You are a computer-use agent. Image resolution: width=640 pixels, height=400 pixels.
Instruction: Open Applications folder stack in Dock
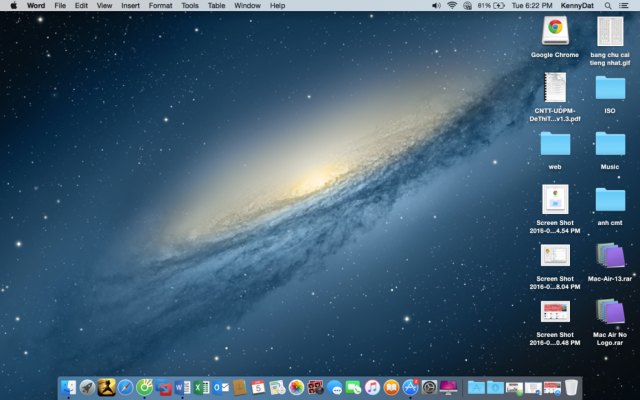[476, 387]
